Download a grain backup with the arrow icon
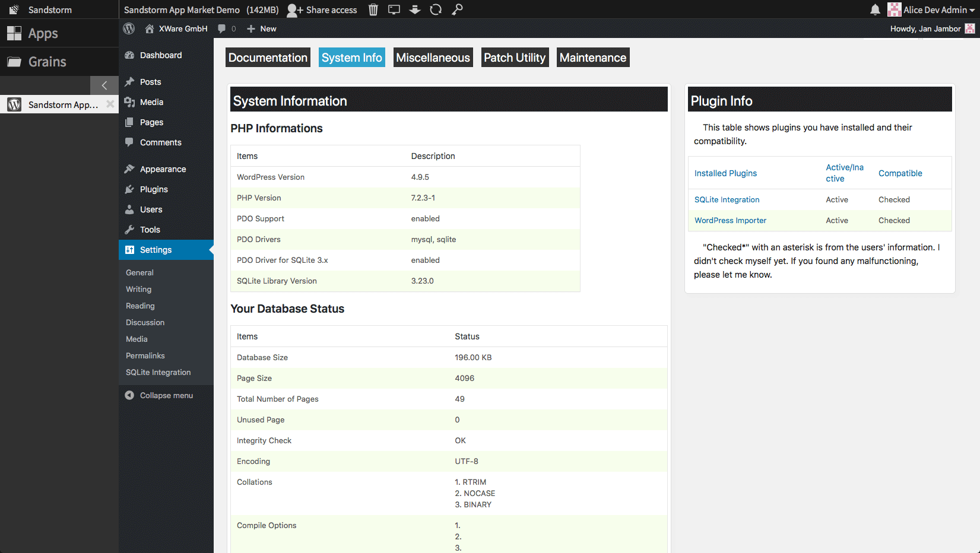 click(x=415, y=9)
